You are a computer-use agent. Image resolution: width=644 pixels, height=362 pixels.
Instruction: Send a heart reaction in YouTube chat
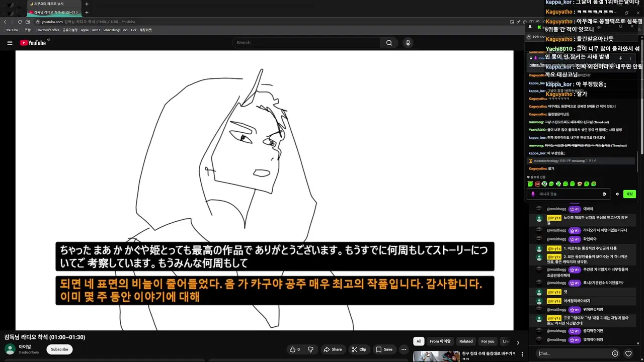click(628, 353)
